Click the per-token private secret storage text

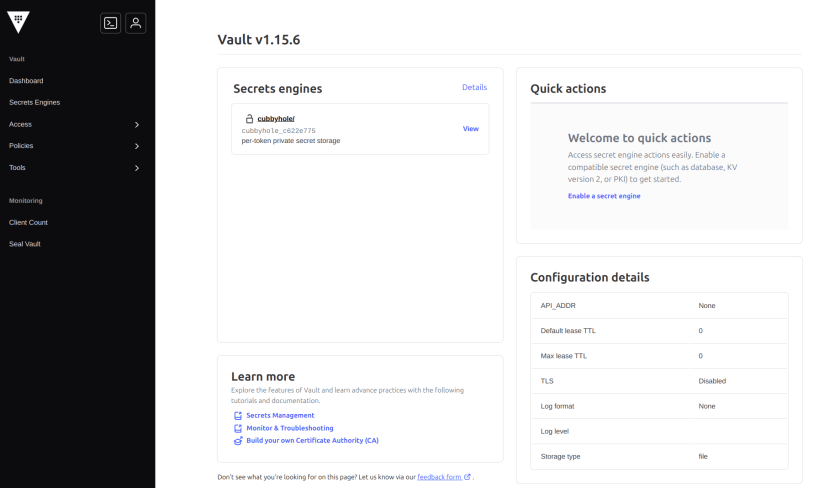[x=290, y=141]
